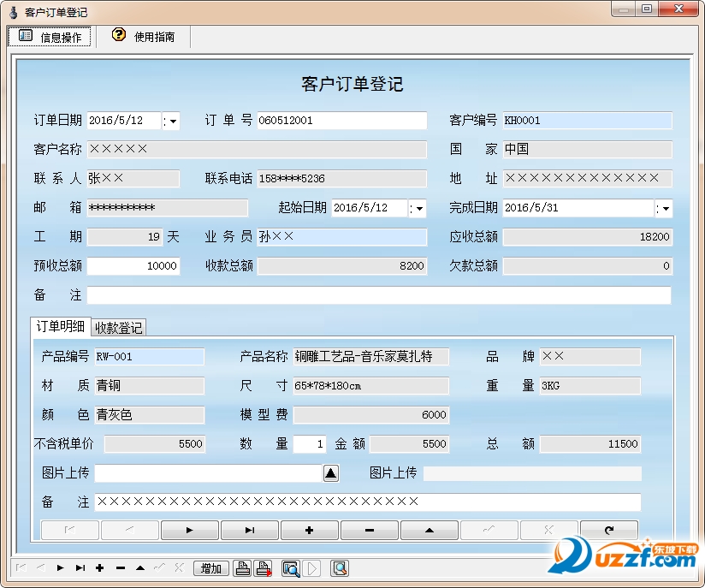Click order detail 备注 field
Viewport: 705px width, 588px height.
coord(367,502)
